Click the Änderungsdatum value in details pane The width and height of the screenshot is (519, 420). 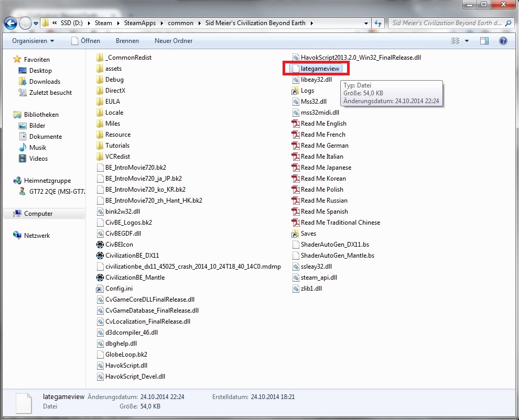point(162,397)
